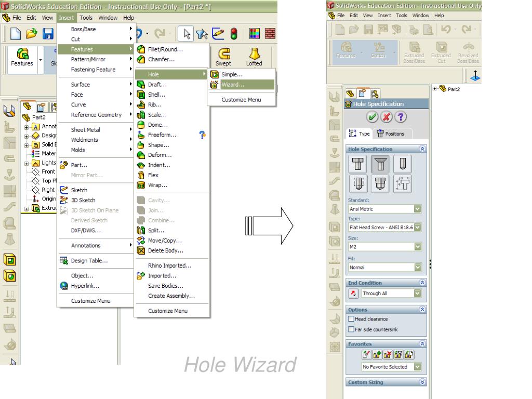Select the Right plane in feature tree

(44, 190)
